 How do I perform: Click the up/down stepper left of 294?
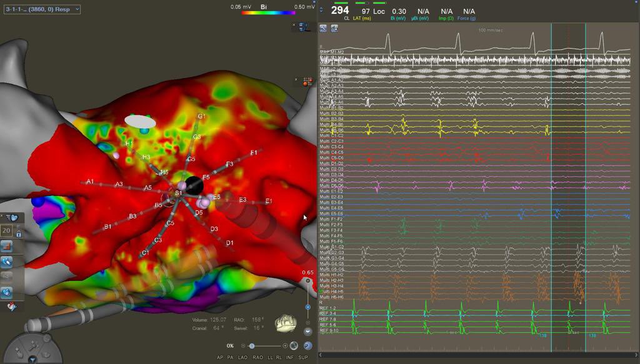[x=321, y=10]
